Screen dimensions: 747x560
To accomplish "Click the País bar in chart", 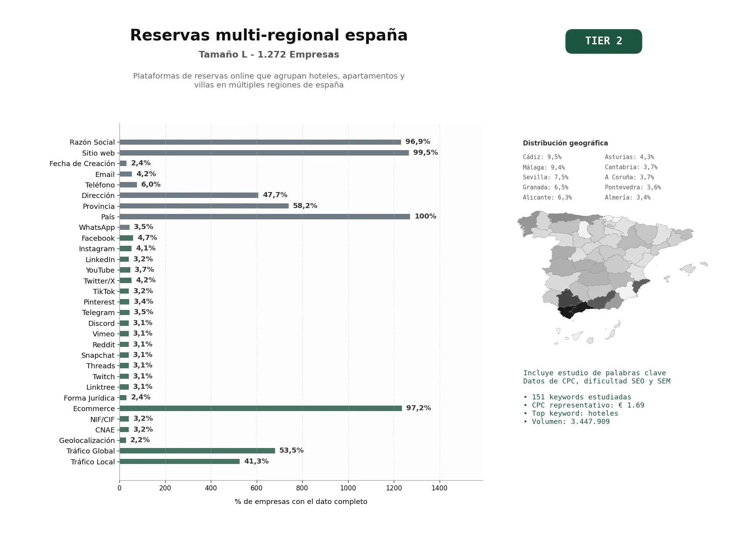I will pyautogui.click(x=265, y=217).
